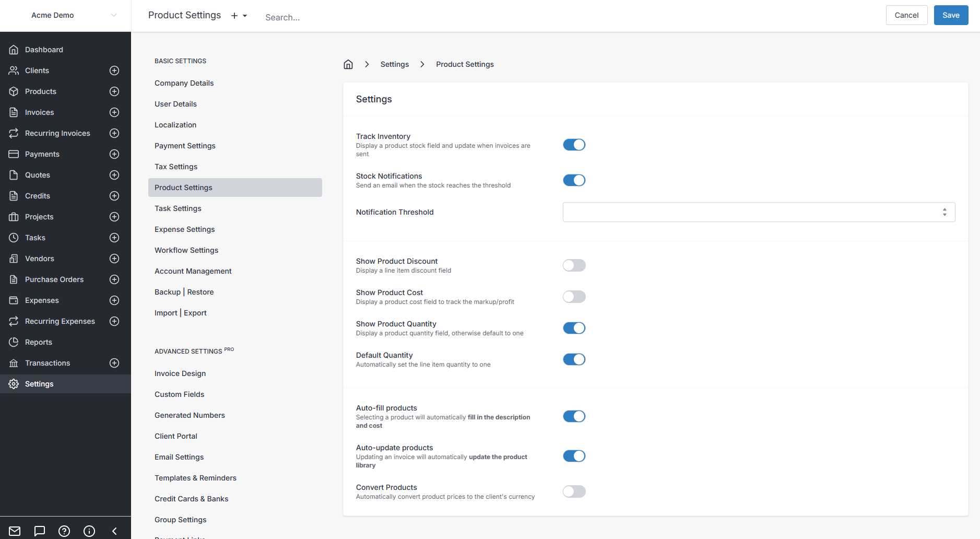Screen dimensions: 980x539
Task: Open help via the question mark icon
Action: point(64,531)
